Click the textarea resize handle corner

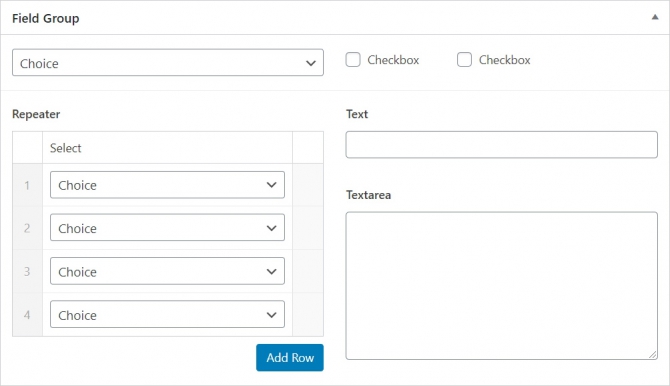tap(652, 354)
